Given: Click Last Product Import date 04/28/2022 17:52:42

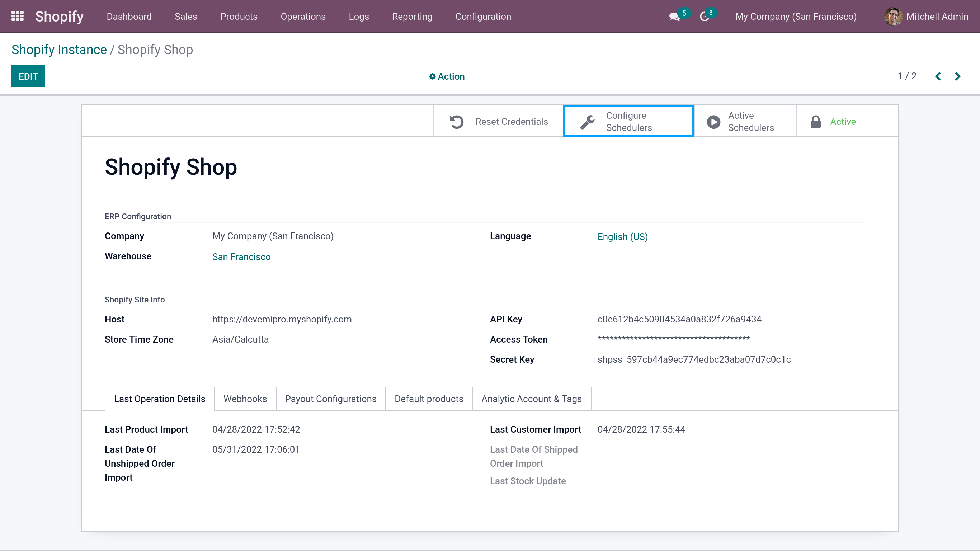Looking at the screenshot, I should click(256, 429).
